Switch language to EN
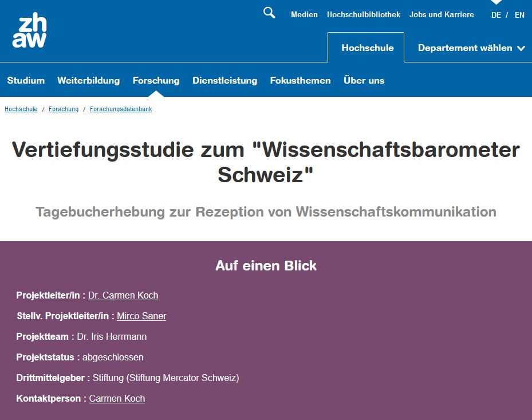 tap(519, 15)
